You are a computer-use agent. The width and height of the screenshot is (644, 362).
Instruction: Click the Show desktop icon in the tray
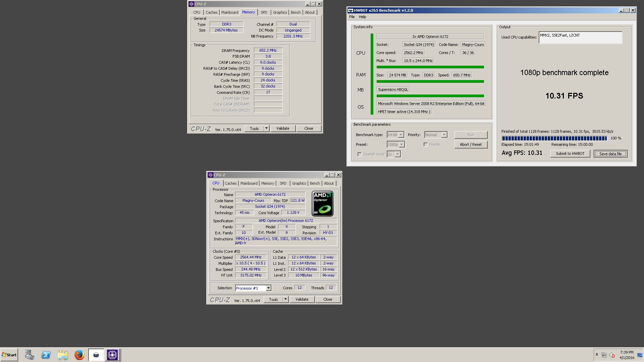pos(640,355)
